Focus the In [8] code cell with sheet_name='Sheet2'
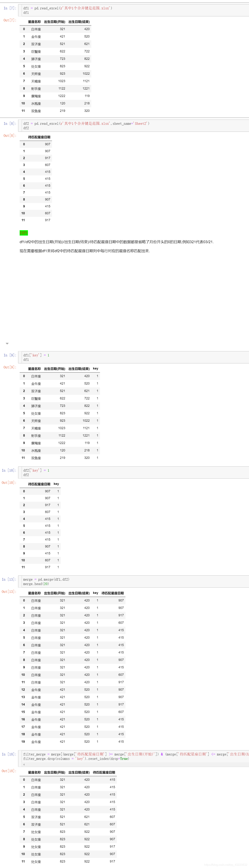The height and width of the screenshot is (868, 249). tap(135, 126)
